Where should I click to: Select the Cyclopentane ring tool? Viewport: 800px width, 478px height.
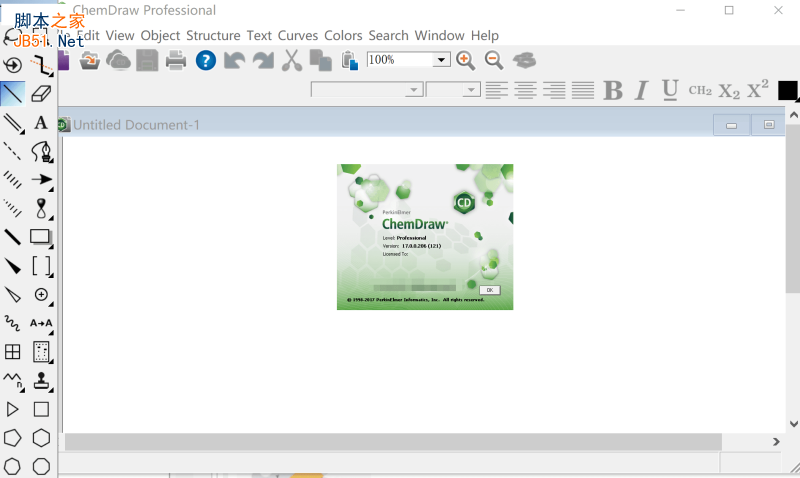point(12,438)
